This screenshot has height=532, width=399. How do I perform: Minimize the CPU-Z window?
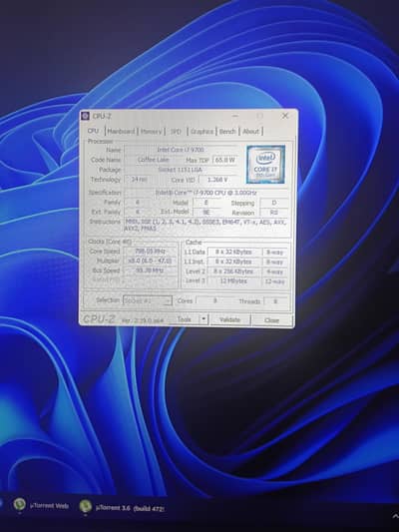[235, 116]
